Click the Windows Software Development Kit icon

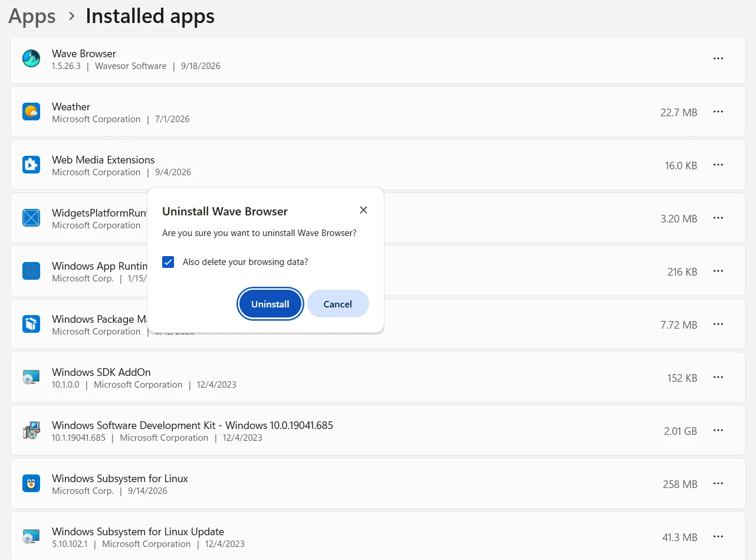[x=31, y=430]
